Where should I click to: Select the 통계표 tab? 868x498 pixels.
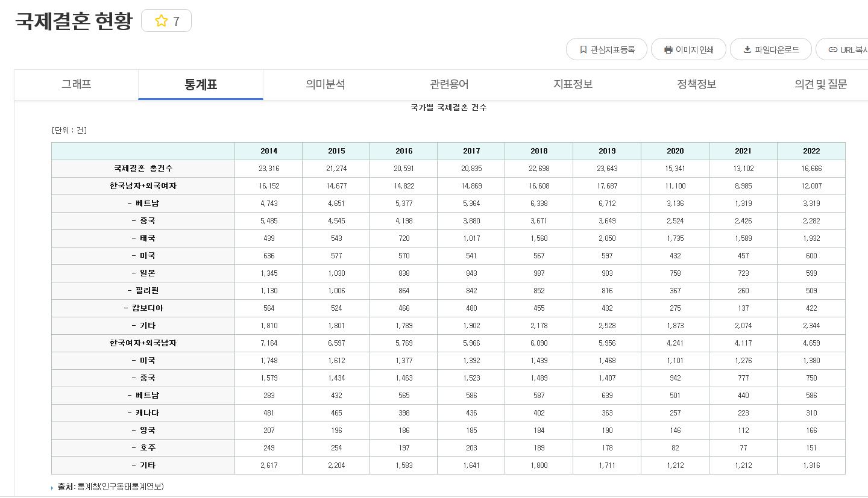click(x=200, y=84)
